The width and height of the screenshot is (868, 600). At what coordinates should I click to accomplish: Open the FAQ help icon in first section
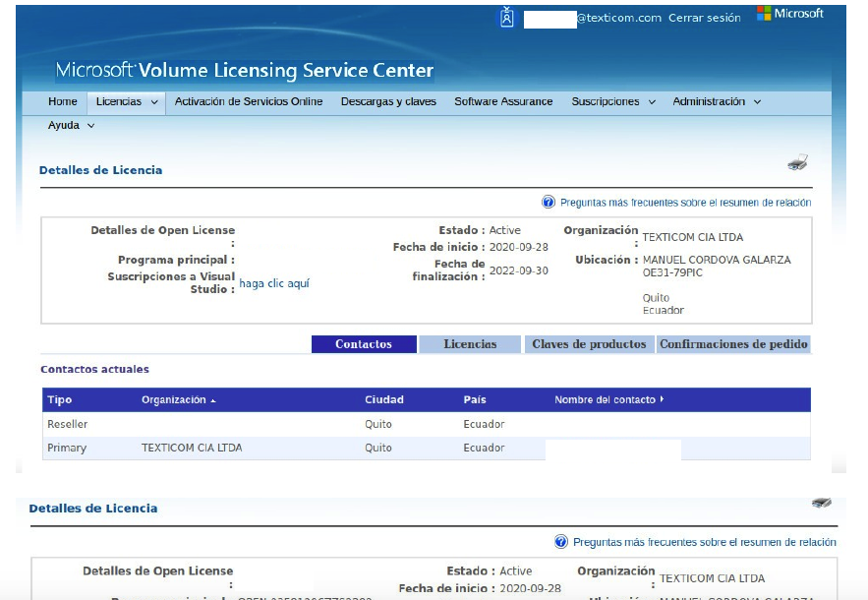[x=549, y=203]
